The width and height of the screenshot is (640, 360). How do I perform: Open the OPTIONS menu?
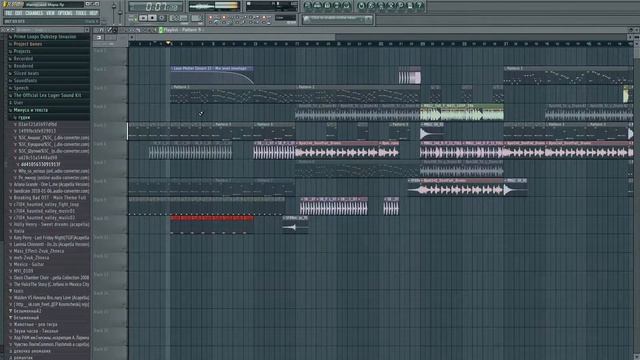tap(65, 13)
